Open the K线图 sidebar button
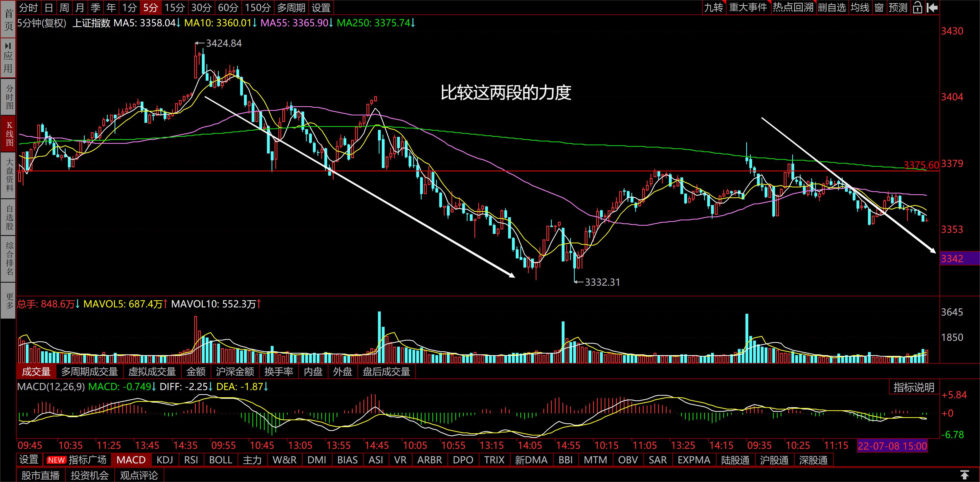The image size is (980, 482). [8, 134]
